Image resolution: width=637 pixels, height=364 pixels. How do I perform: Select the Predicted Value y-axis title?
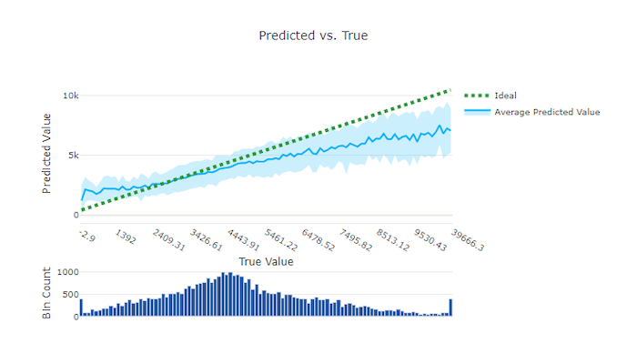(46, 153)
